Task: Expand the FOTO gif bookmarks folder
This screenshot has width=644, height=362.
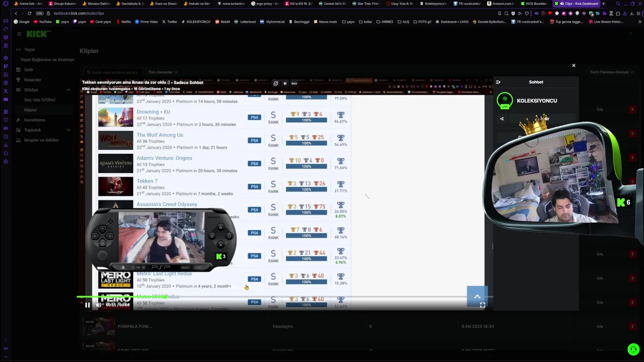Action: [x=422, y=22]
